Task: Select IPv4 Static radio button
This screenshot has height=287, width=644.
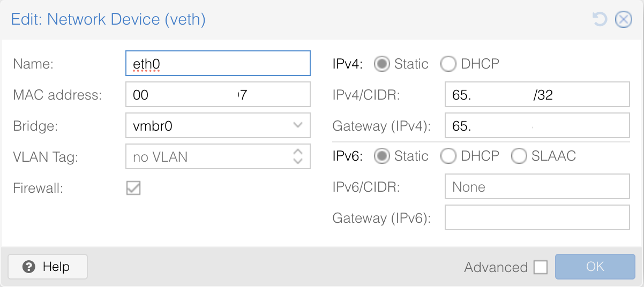Action: pos(381,64)
